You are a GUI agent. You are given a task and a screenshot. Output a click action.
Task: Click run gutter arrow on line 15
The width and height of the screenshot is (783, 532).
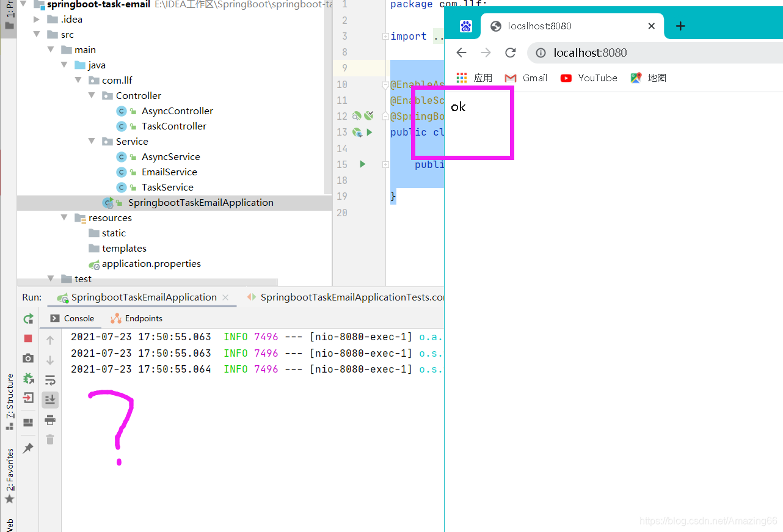click(363, 164)
